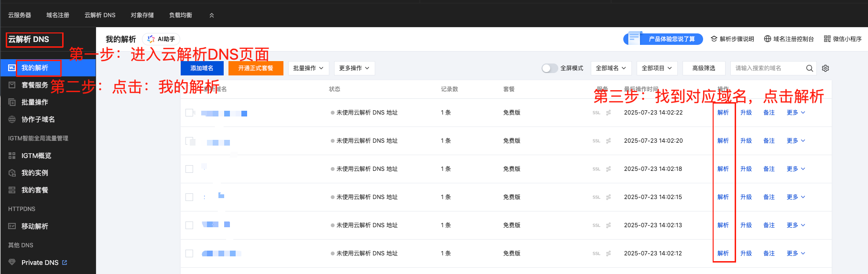Click the SSL icon in the 14:02:12 row
This screenshot has width=868, height=274.
point(597,254)
